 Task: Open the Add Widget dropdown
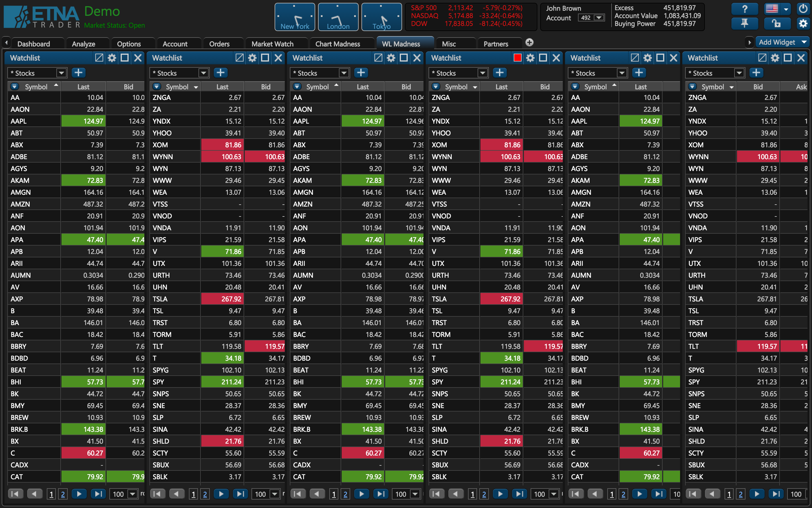(x=782, y=42)
